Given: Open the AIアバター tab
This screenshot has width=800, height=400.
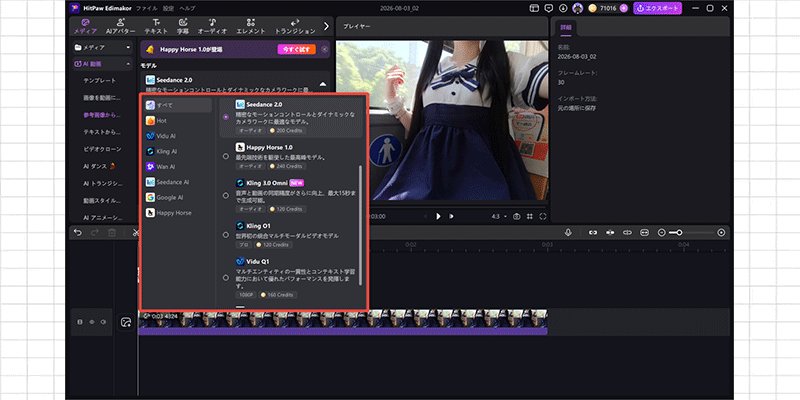Looking at the screenshot, I should 120,27.
